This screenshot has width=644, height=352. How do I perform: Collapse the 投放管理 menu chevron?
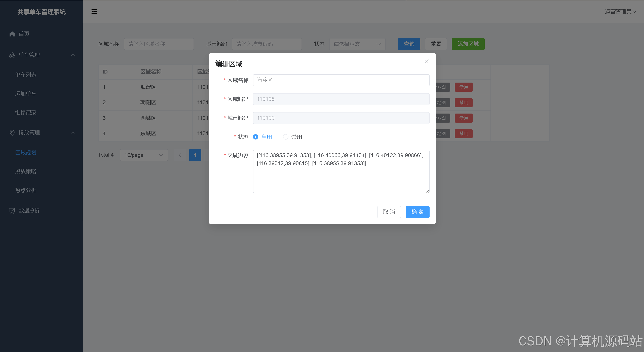tap(73, 133)
